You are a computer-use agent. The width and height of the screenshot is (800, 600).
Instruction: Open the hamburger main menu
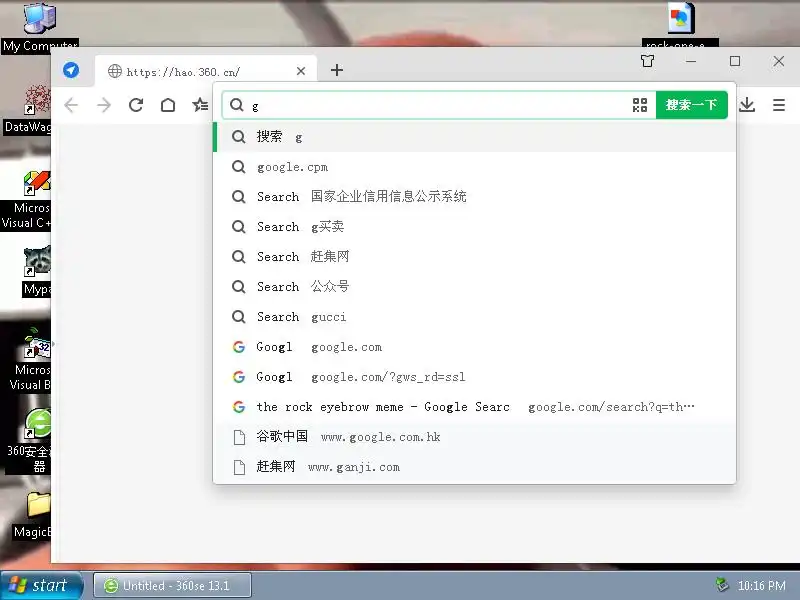[779, 105]
